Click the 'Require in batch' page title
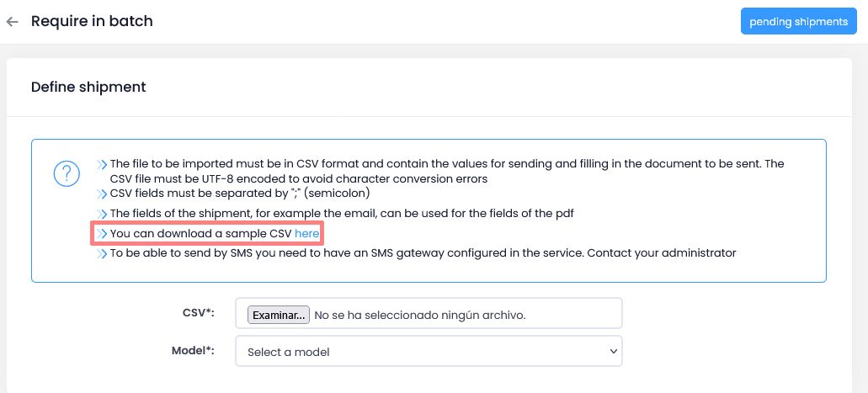The height and width of the screenshot is (393, 868). pyautogui.click(x=92, y=21)
